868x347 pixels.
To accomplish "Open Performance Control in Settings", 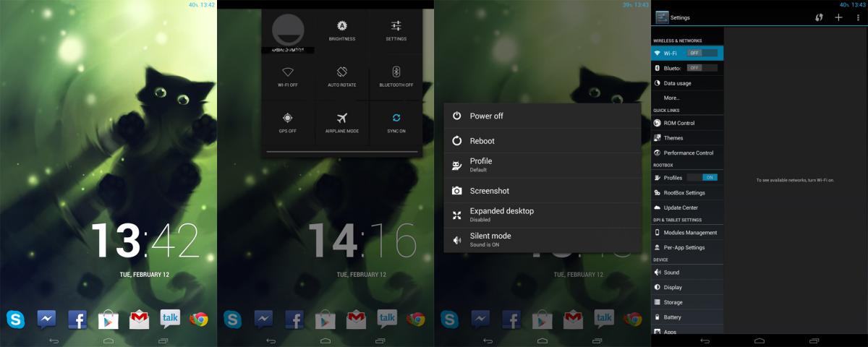I will (687, 153).
